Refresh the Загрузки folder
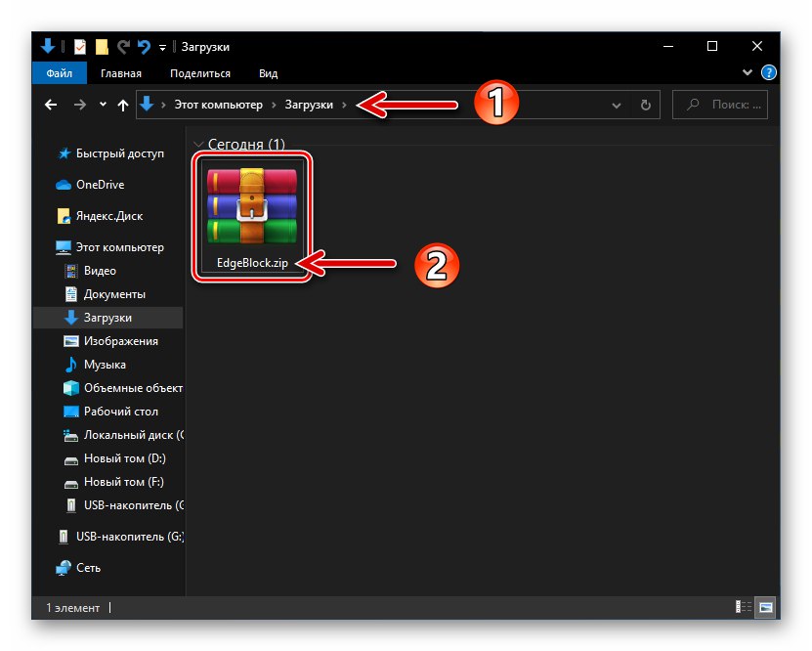 [x=645, y=106]
